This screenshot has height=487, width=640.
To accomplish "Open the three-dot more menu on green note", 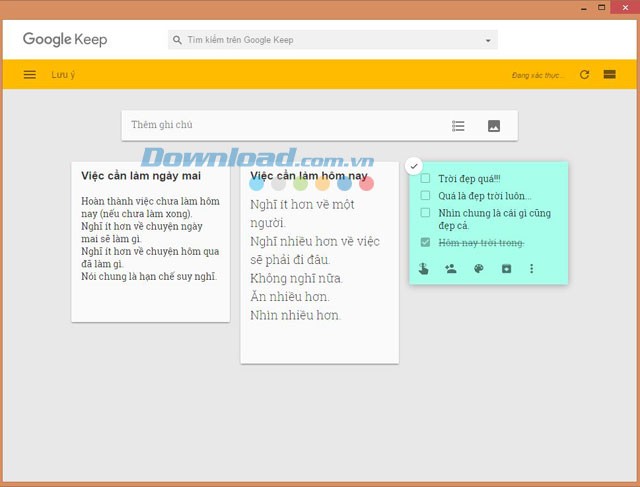I will [x=532, y=268].
